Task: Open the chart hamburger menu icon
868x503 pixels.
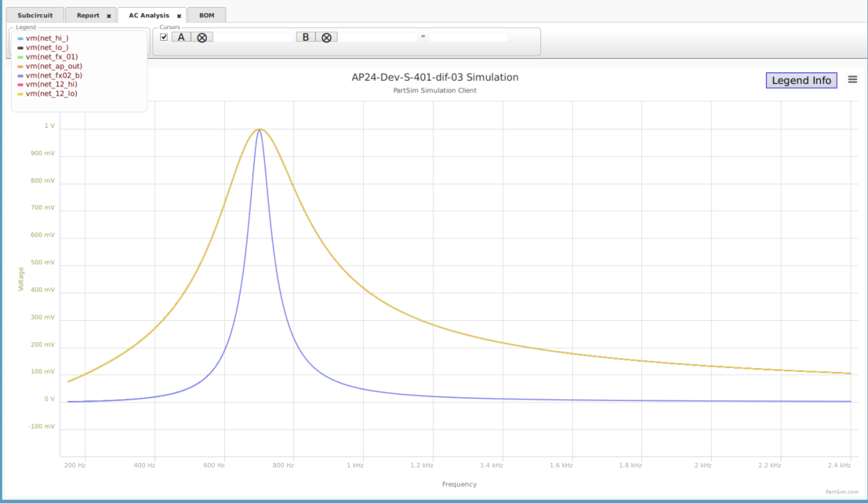Action: point(852,79)
